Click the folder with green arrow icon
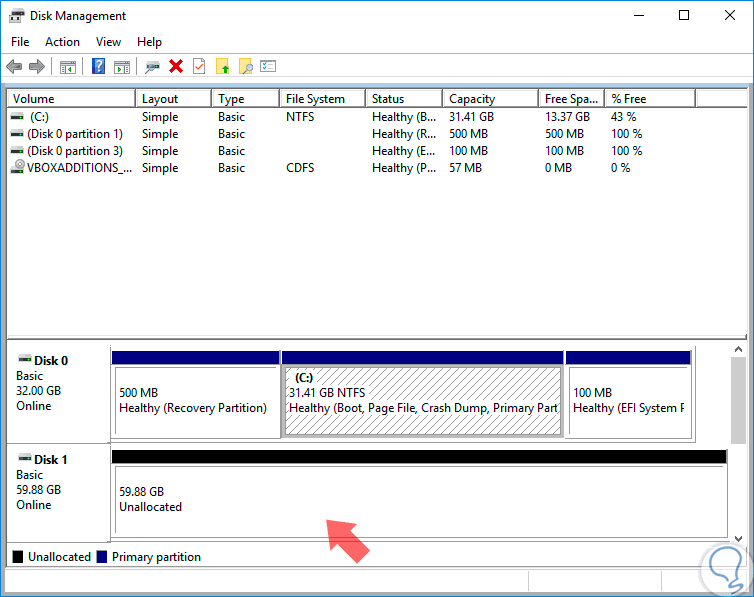This screenshot has width=754, height=597. (223, 66)
